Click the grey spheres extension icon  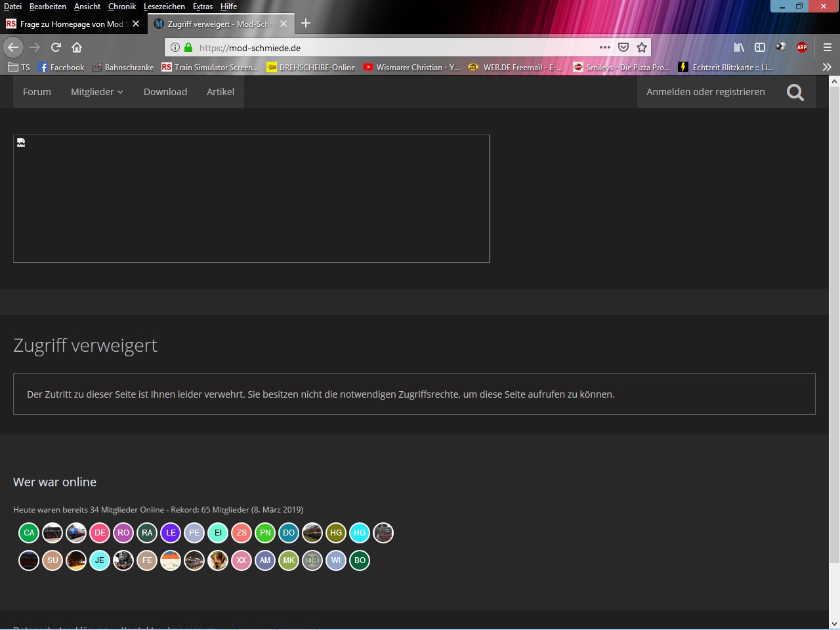[x=781, y=47]
